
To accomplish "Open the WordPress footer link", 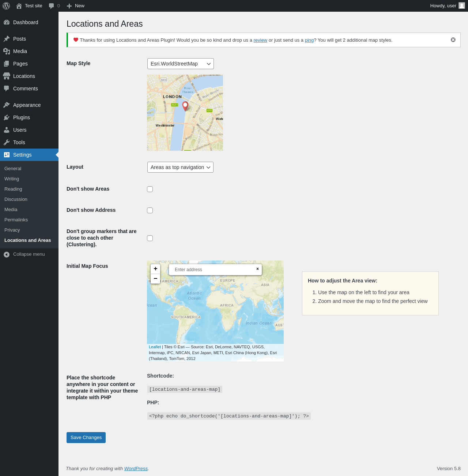I will (136, 469).
